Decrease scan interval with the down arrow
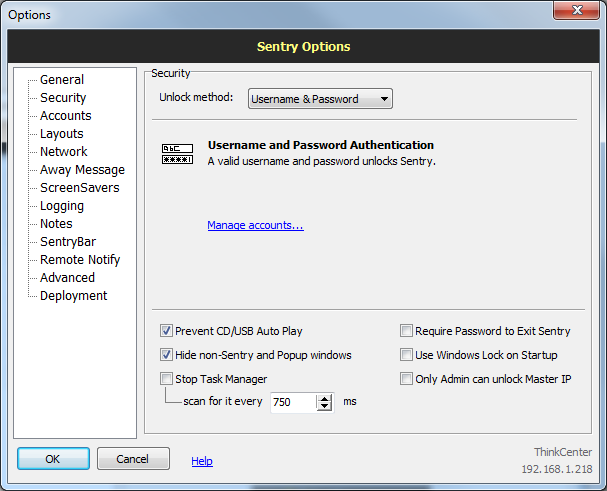The image size is (607, 491). coord(324,407)
